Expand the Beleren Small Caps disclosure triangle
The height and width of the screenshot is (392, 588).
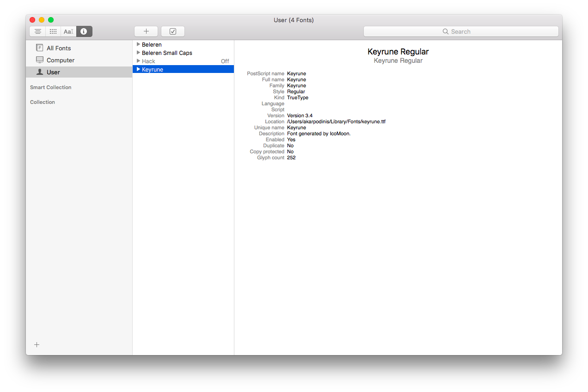pyautogui.click(x=139, y=53)
